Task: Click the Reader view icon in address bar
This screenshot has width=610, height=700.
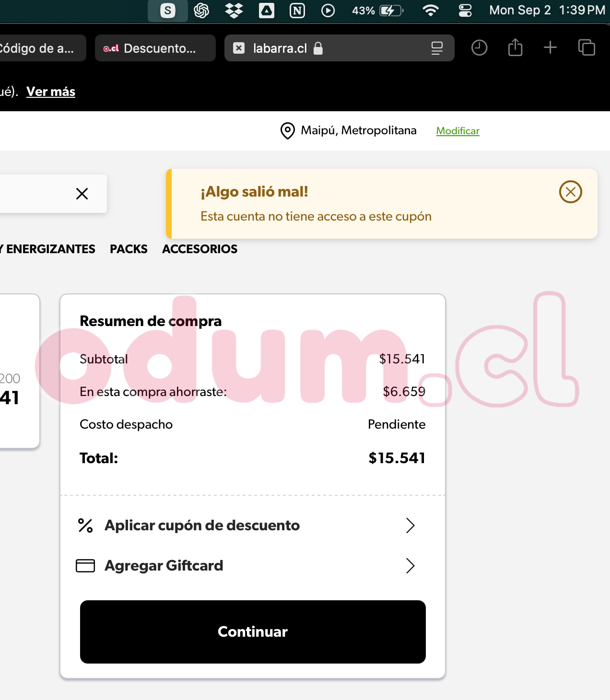Action: click(x=436, y=48)
